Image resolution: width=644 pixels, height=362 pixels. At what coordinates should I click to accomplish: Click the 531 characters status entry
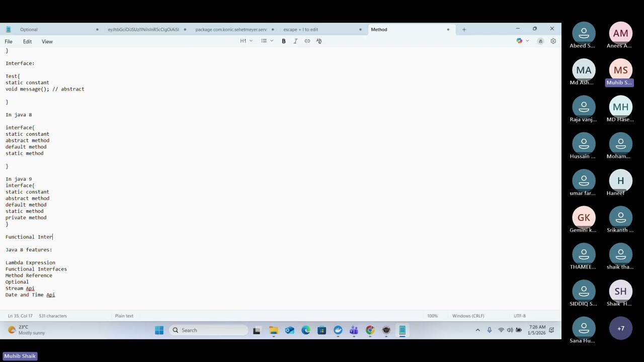coord(53,316)
